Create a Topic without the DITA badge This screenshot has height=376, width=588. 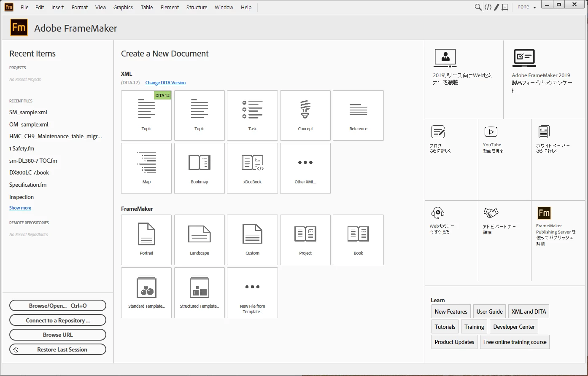200,115
